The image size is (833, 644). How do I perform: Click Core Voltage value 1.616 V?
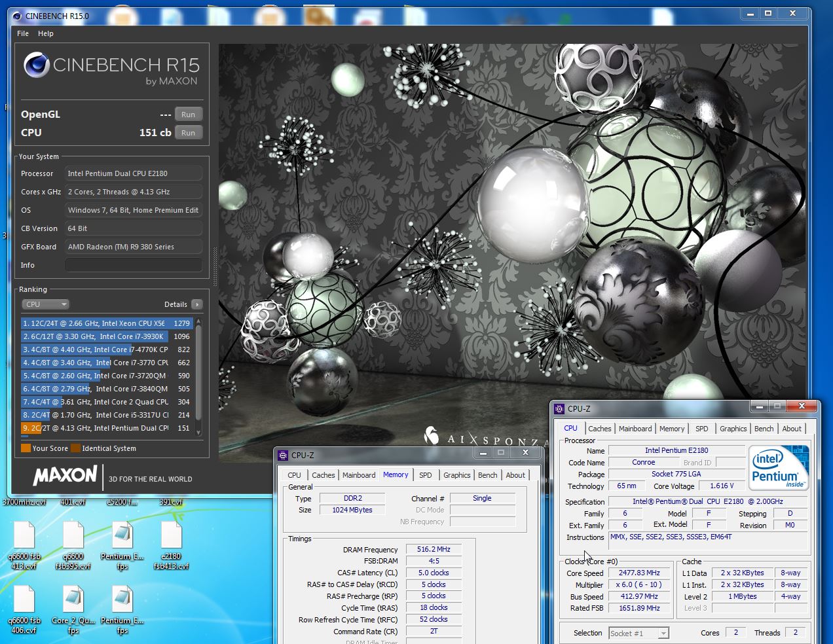(x=722, y=486)
